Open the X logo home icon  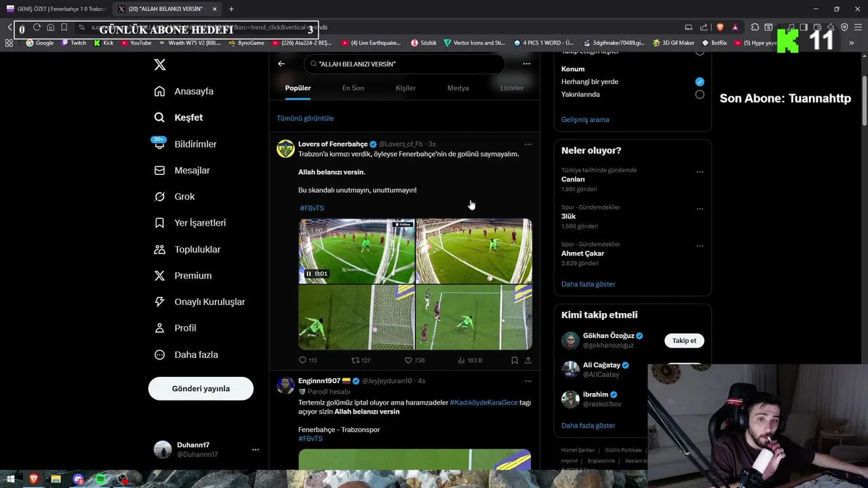(159, 65)
